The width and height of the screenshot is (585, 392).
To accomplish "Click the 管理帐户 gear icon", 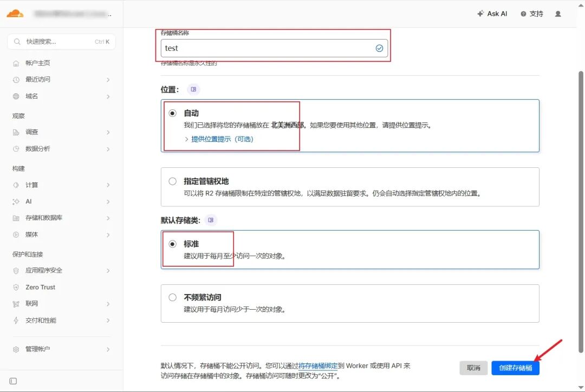I will click(16, 349).
